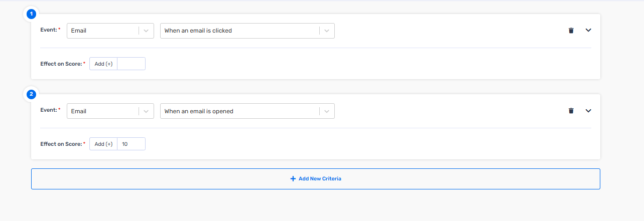
Task: Click the arrow beside "When an email is clicked"
Action: point(327,31)
